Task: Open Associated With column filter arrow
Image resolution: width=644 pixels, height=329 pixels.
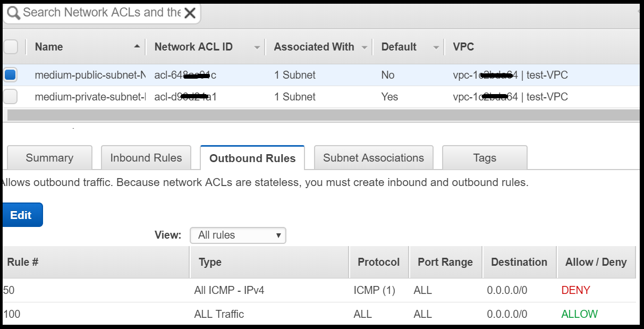Action: tap(365, 47)
